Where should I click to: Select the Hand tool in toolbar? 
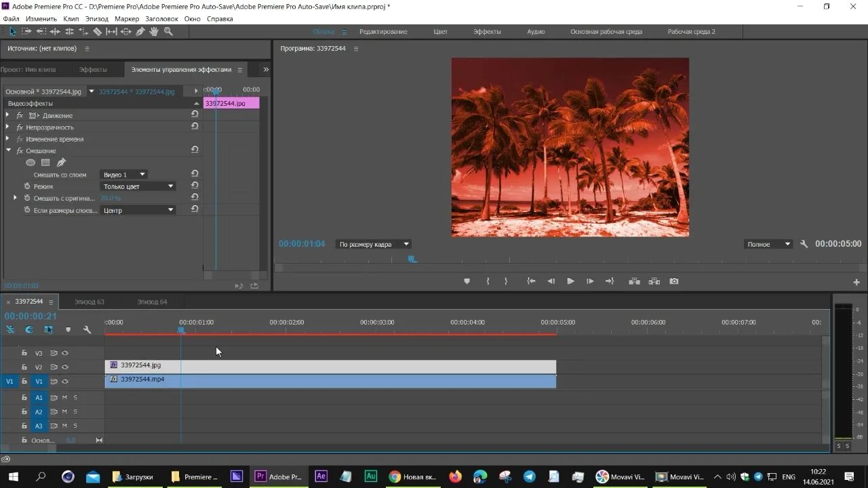[x=154, y=32]
